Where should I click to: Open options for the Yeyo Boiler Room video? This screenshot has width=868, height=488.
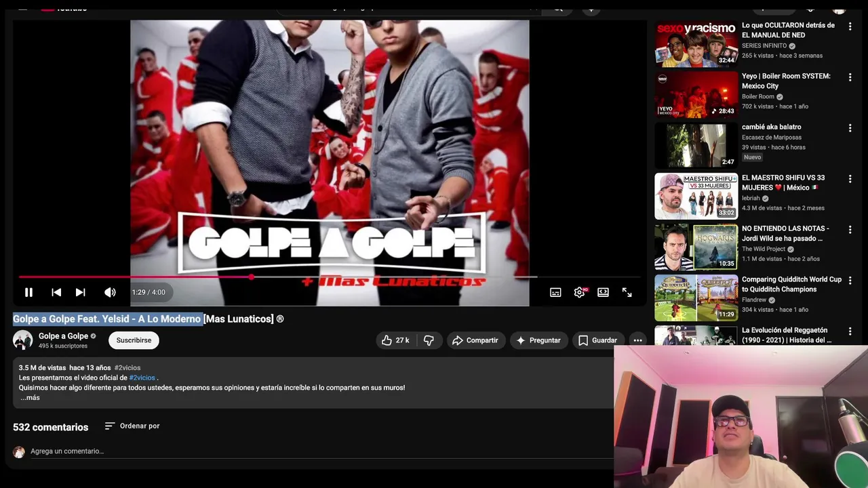click(x=850, y=77)
